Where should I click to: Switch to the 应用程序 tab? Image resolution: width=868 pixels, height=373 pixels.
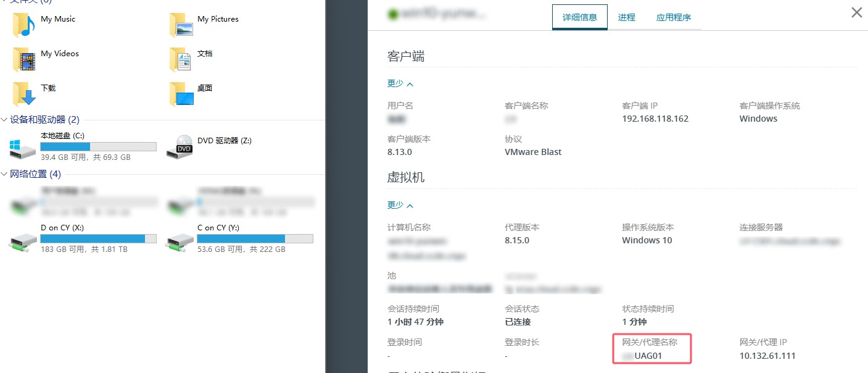pos(674,17)
